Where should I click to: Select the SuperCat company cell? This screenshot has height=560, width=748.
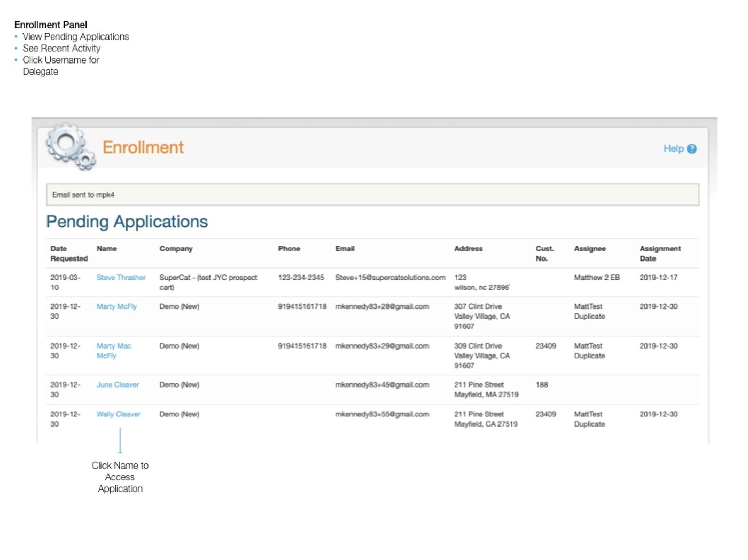[x=208, y=282]
